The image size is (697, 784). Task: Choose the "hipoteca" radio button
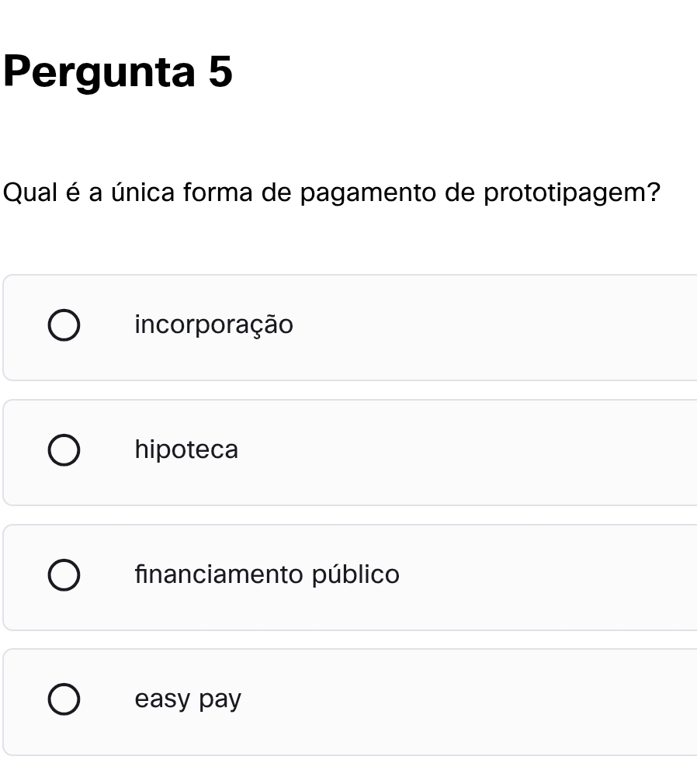pos(64,452)
